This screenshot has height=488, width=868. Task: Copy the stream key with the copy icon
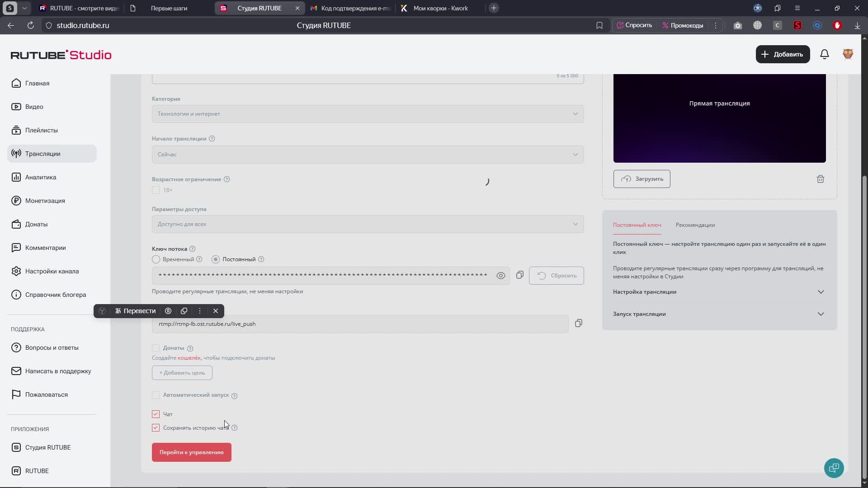pos(519,275)
